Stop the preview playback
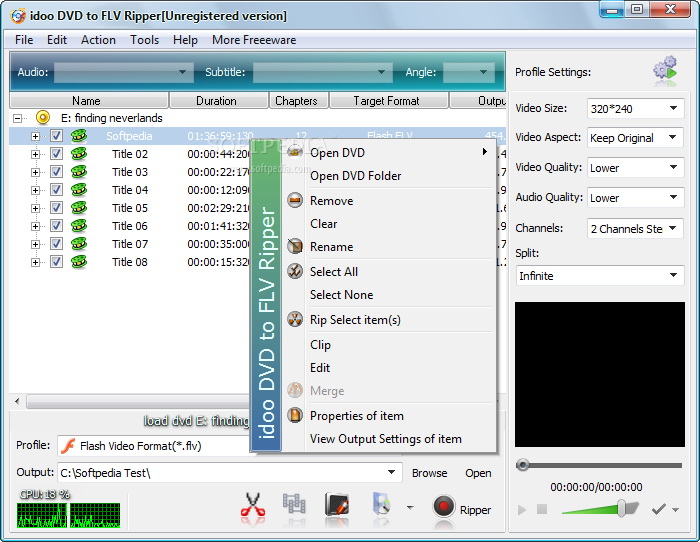The width and height of the screenshot is (700, 542). click(x=542, y=509)
